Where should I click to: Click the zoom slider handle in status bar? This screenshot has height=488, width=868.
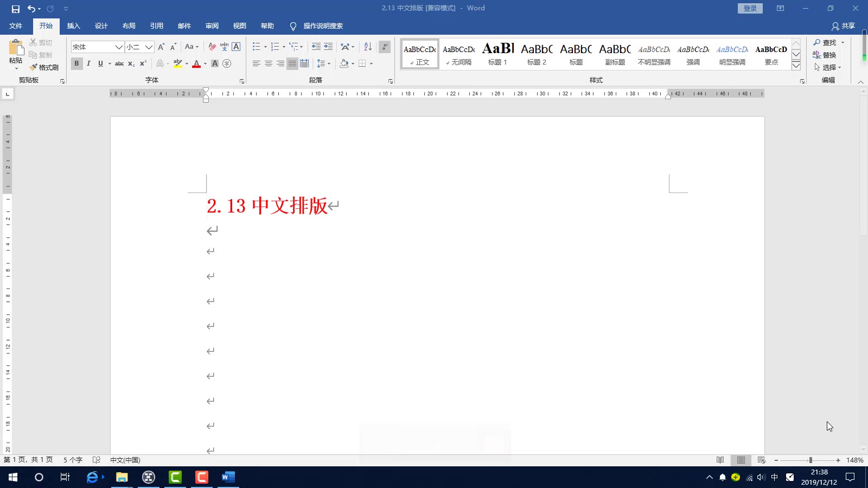(810, 460)
